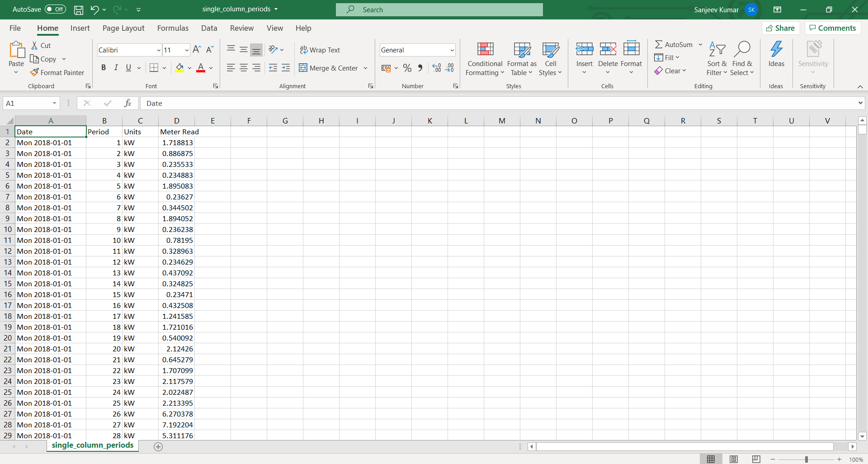
Task: Open the General number format dropdown
Action: (452, 50)
